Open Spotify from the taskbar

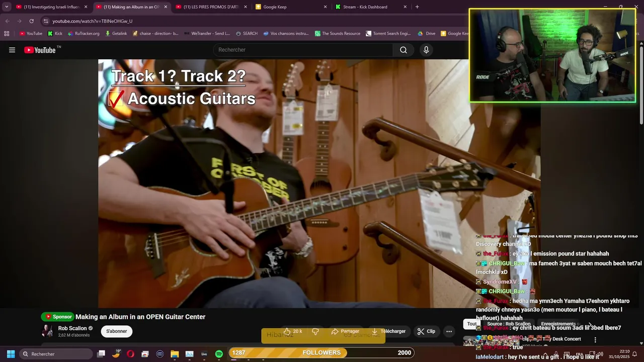coord(219,354)
